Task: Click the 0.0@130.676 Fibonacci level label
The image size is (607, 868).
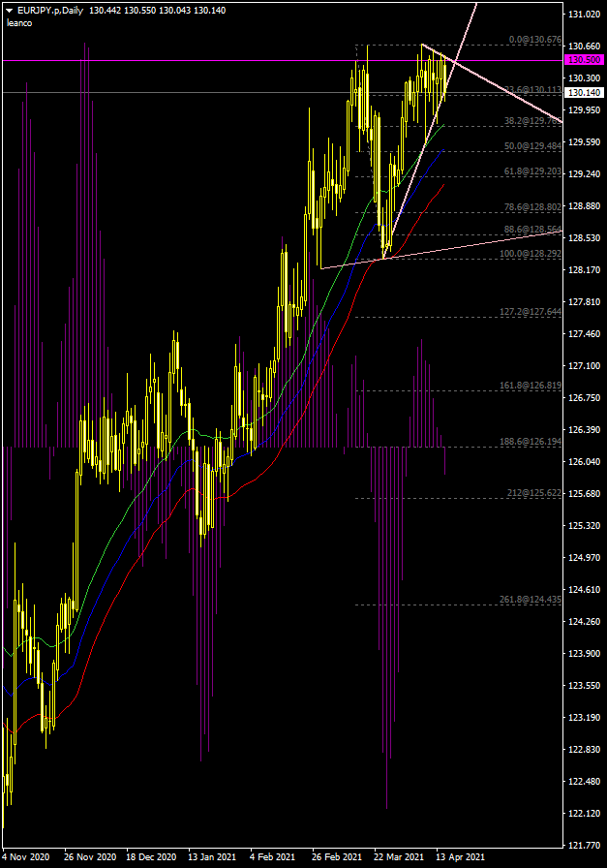Action: coord(534,41)
